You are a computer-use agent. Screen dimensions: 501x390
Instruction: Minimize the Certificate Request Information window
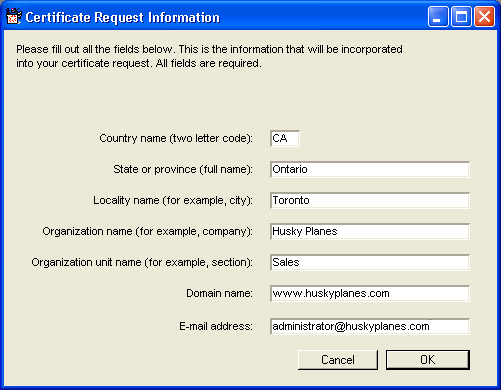[438, 17]
